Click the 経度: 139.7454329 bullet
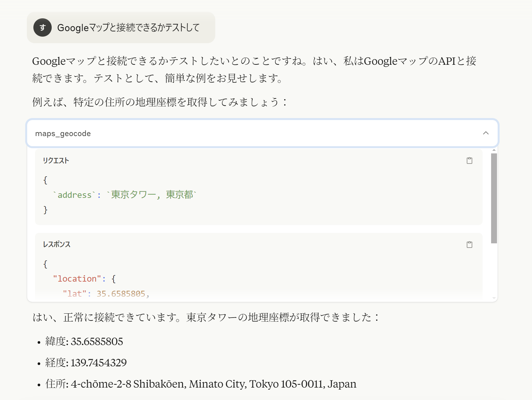 tap(86, 363)
